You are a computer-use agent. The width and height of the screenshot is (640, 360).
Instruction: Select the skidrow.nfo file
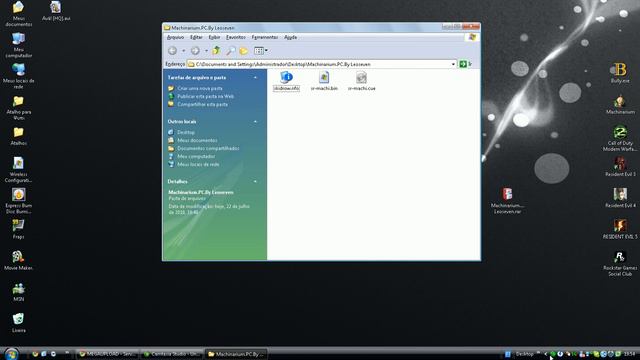click(x=287, y=81)
